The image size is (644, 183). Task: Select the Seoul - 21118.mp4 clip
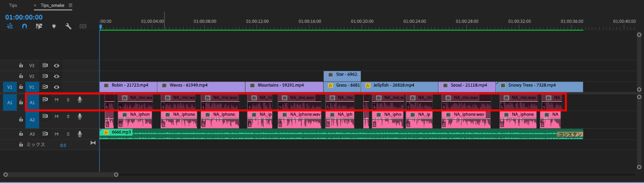(467, 87)
